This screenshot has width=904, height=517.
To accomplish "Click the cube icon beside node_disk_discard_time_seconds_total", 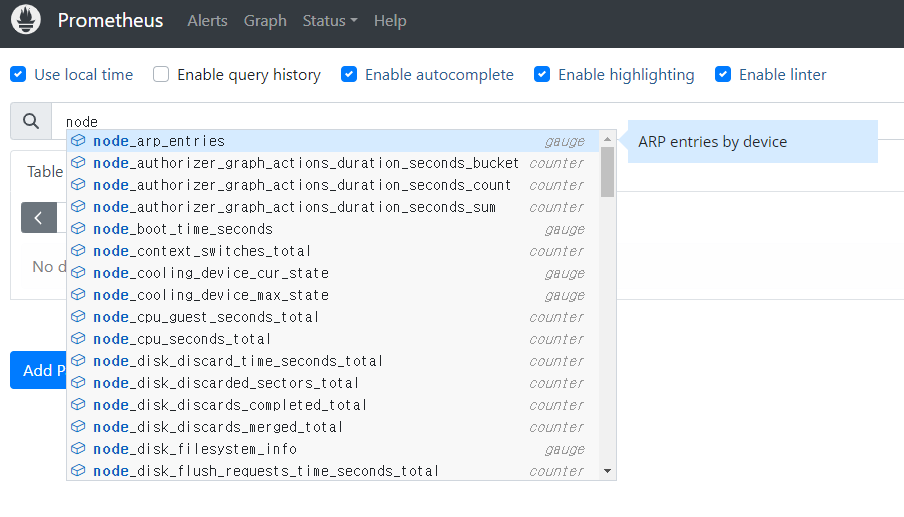I will (x=78, y=360).
